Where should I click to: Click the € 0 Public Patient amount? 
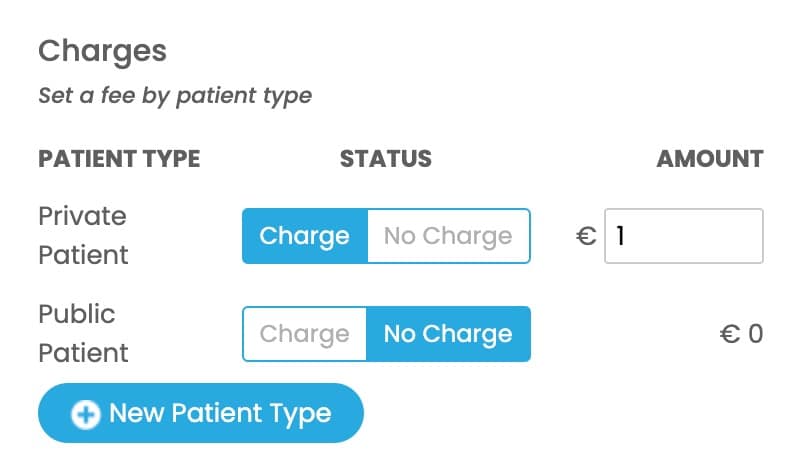click(741, 334)
